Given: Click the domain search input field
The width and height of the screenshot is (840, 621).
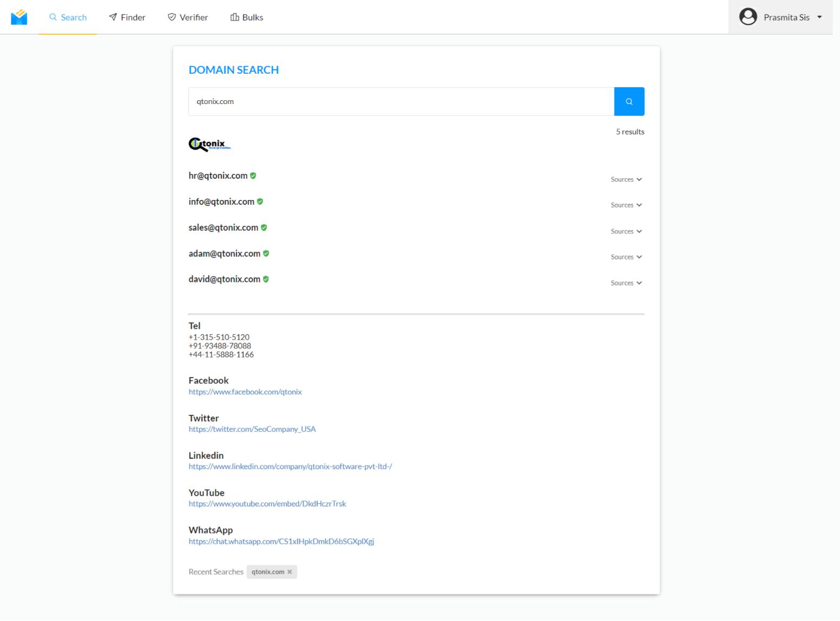Looking at the screenshot, I should click(401, 101).
